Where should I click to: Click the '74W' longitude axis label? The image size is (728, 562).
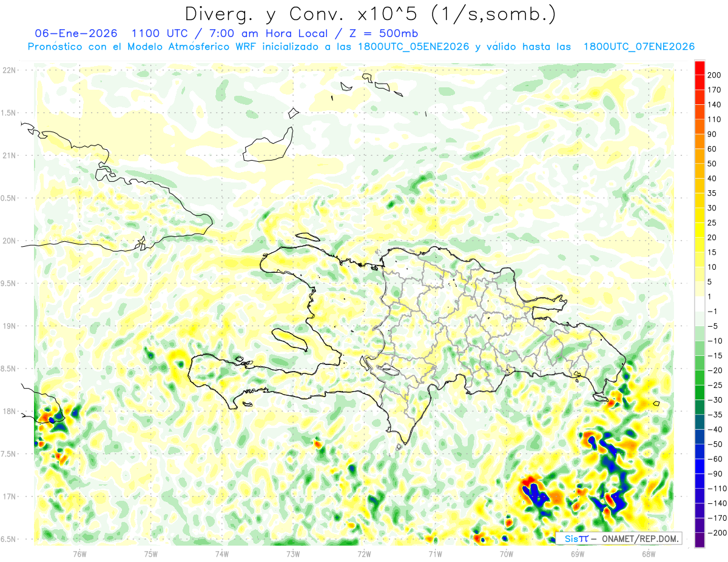222,554
